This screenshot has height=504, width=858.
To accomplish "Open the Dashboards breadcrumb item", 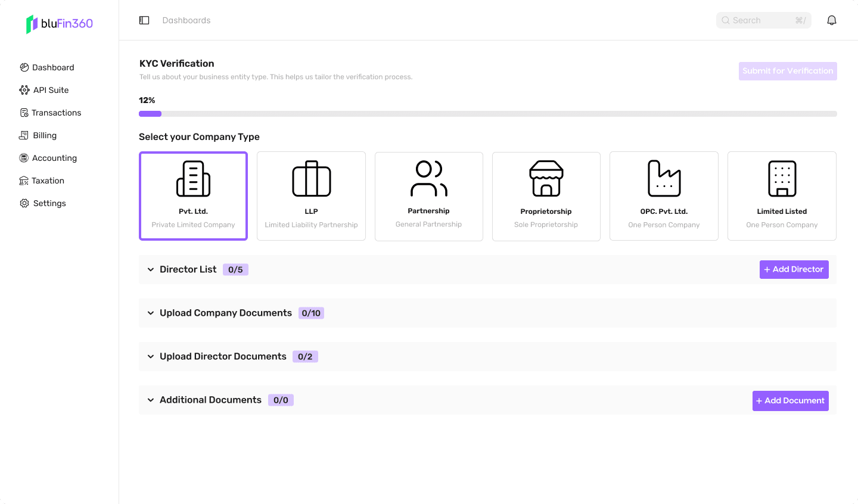I will (x=186, y=20).
